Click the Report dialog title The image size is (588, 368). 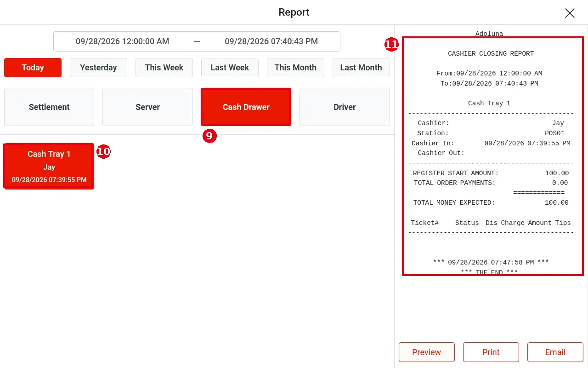(x=294, y=12)
